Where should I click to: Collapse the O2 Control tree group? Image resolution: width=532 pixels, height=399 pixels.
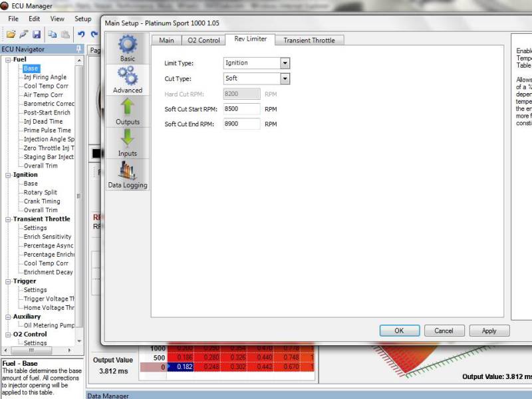(x=8, y=335)
